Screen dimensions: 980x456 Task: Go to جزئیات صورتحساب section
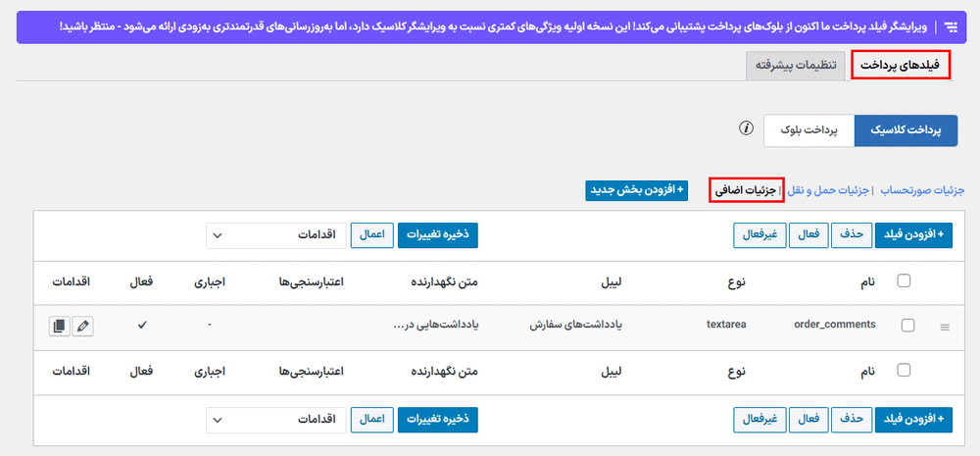(x=922, y=190)
